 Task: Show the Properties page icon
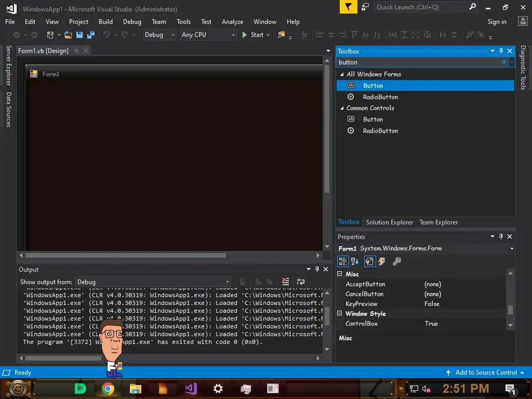pos(369,261)
